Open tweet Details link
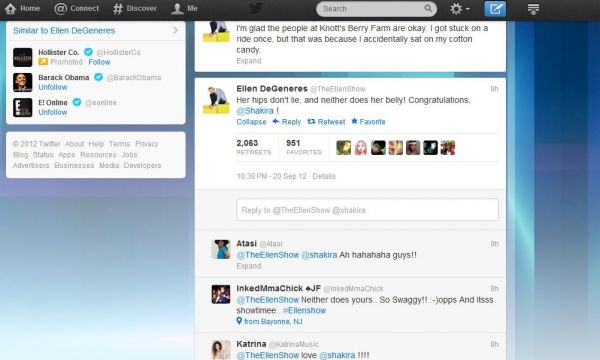The image size is (600, 360). tap(324, 176)
